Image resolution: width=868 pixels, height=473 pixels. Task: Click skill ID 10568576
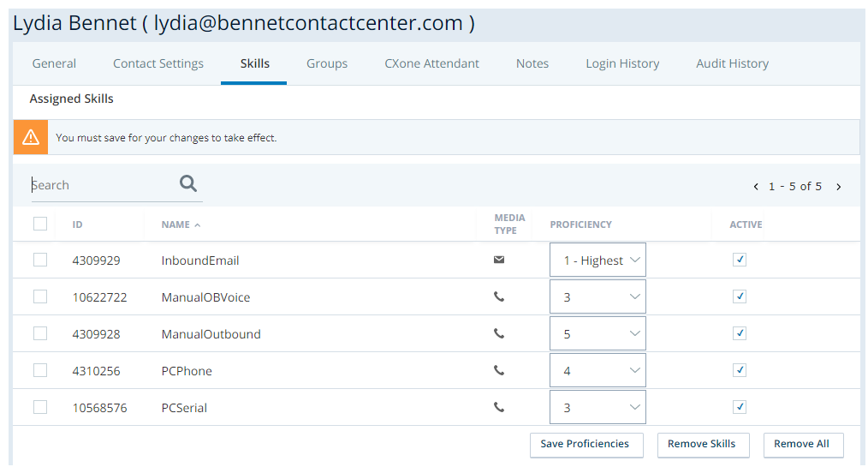point(99,408)
